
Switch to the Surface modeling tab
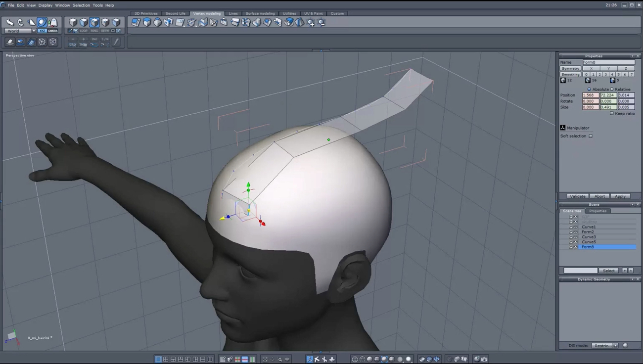[x=260, y=13]
